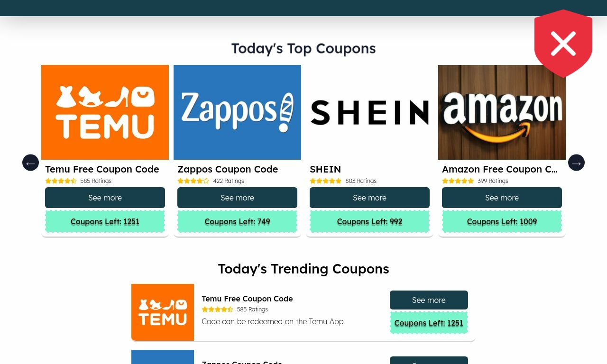Click Zappos Coupon Code card title
Screen dimensions: 607x364
228,169
